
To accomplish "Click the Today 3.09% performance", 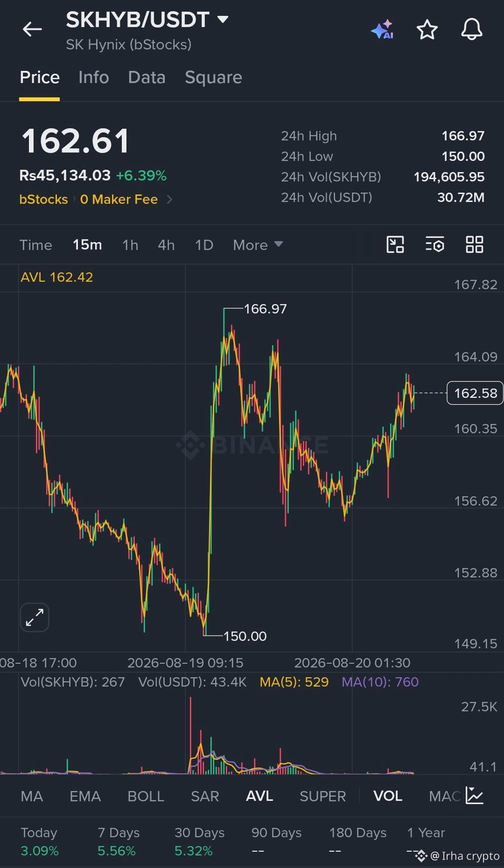I will click(40, 841).
